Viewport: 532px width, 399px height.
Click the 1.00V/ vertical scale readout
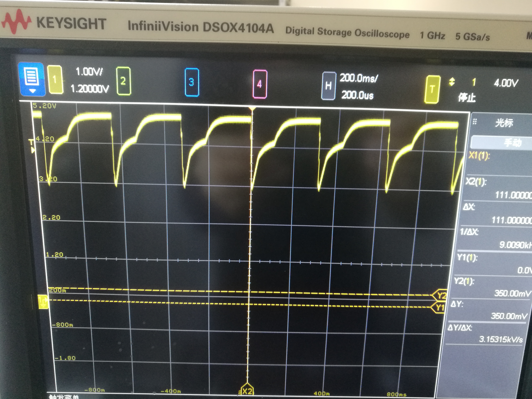[89, 72]
